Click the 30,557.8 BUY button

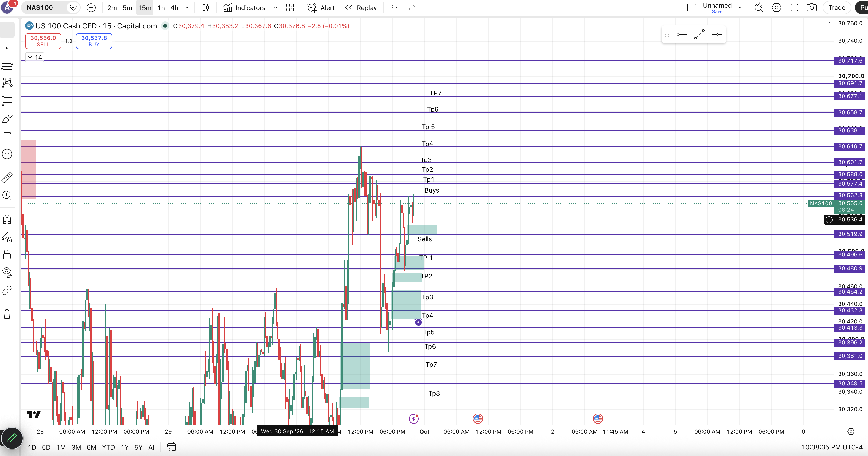click(x=94, y=41)
